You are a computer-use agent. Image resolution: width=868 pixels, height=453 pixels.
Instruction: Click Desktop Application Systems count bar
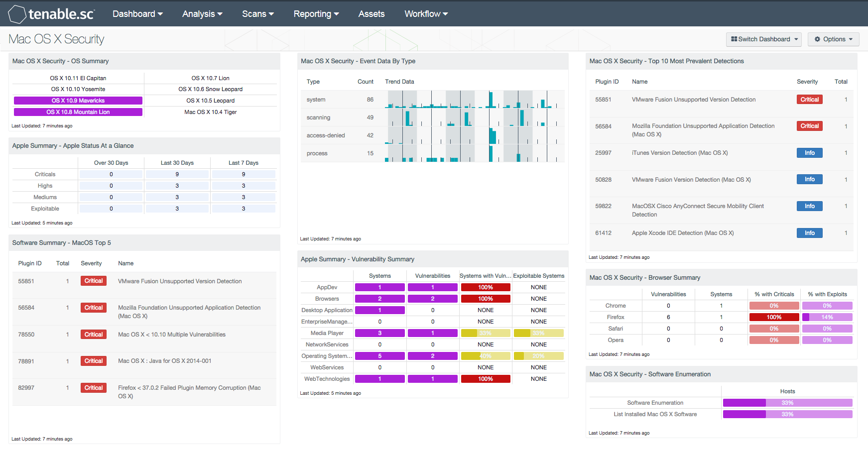click(380, 310)
